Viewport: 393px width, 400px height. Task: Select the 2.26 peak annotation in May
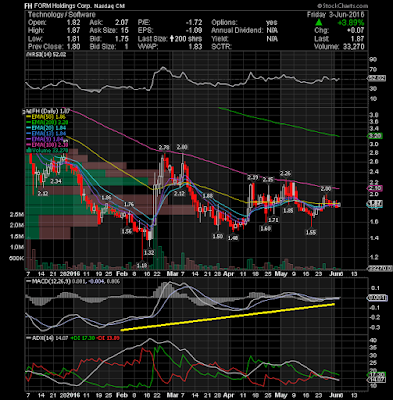click(x=285, y=173)
